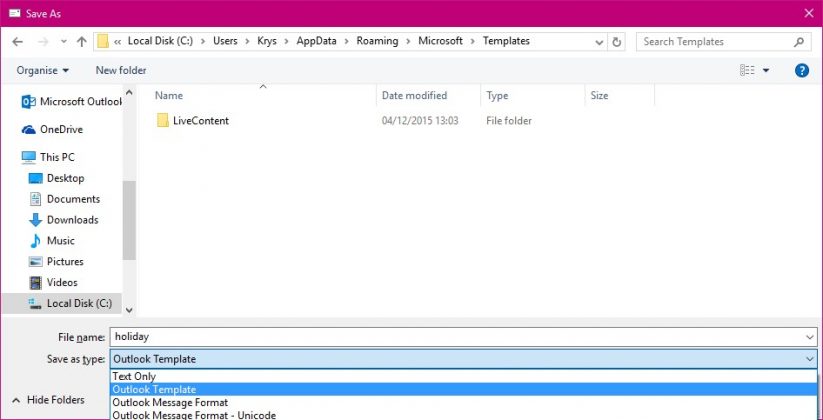
Task: Open recent locations chevron
Action: click(64, 42)
